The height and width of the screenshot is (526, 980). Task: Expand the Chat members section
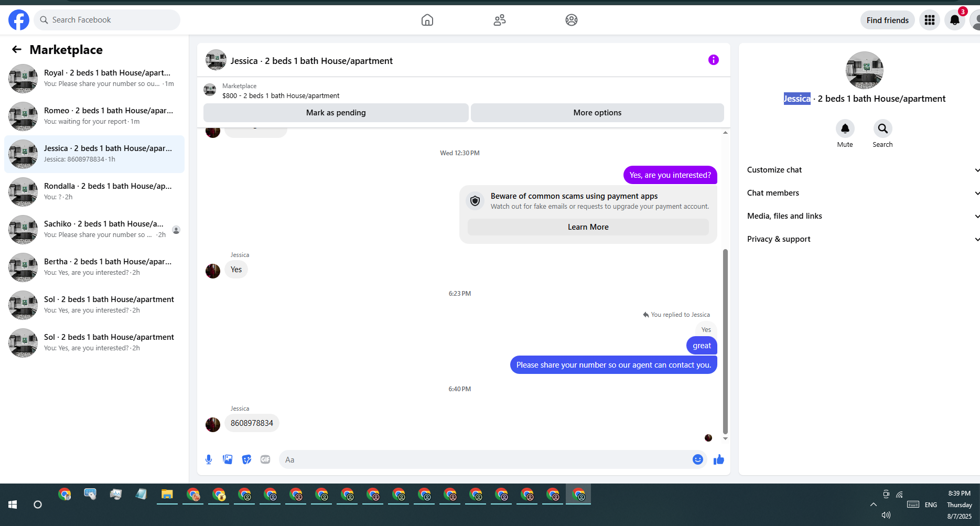click(863, 193)
